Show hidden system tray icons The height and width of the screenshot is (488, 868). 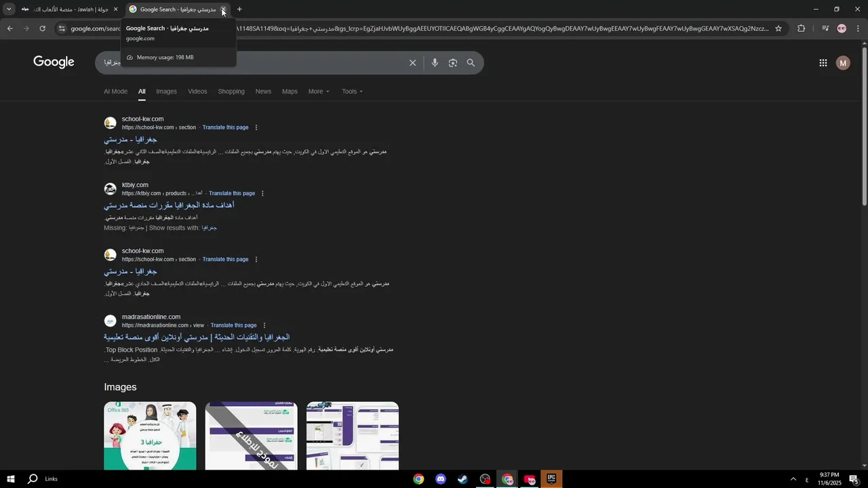click(793, 479)
